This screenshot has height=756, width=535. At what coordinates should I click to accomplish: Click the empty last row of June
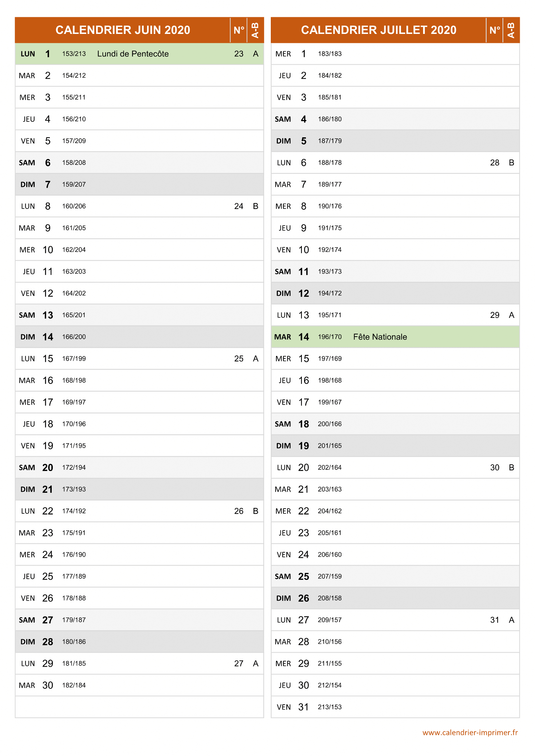[139, 707]
